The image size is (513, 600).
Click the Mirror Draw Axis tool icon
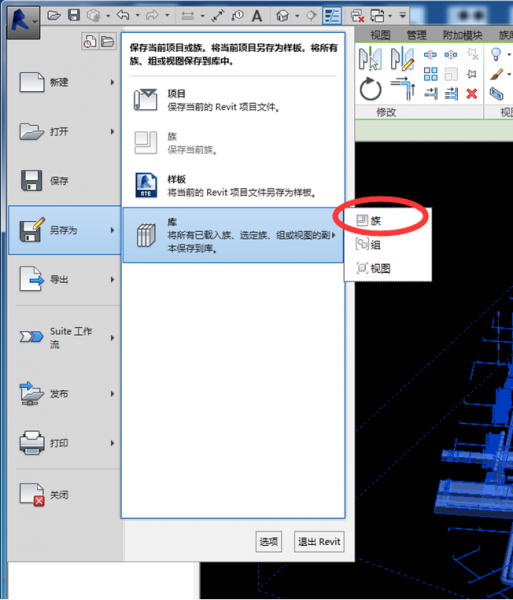pos(402,58)
